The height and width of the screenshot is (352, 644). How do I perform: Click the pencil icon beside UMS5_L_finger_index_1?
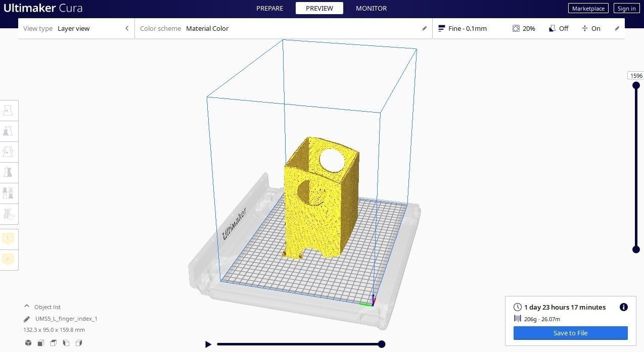tap(27, 319)
